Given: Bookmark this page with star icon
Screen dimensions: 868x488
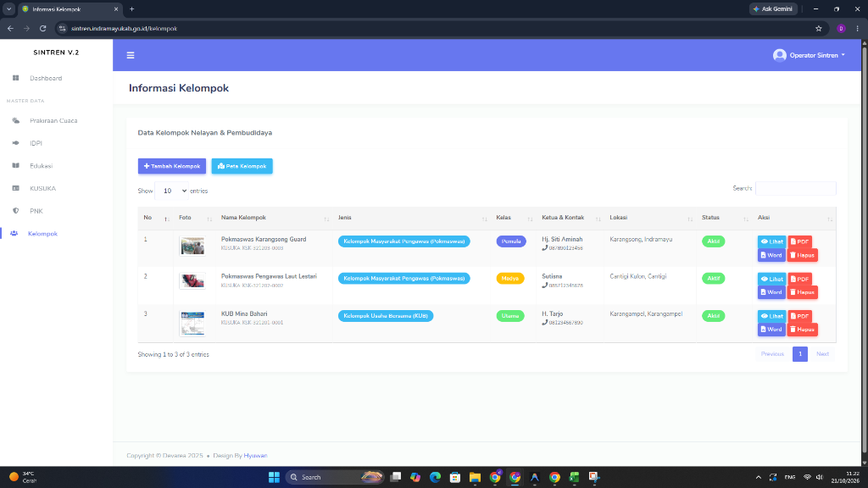Looking at the screenshot, I should [819, 28].
